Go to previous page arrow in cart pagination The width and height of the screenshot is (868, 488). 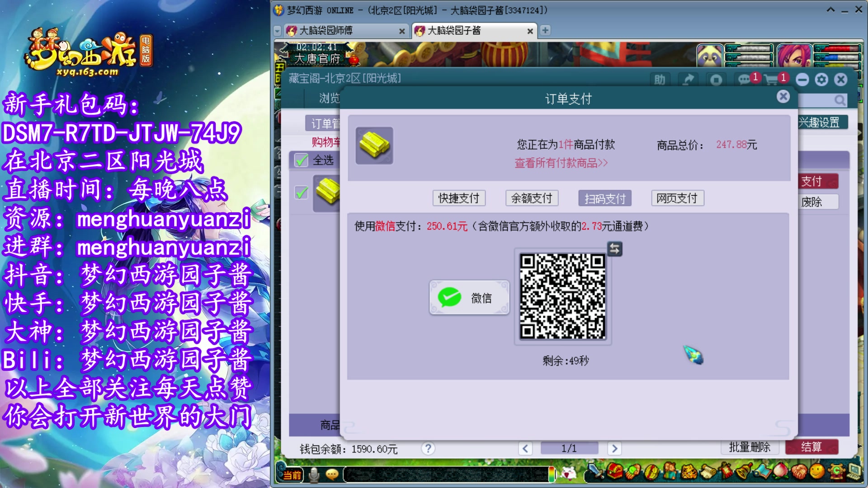525,449
